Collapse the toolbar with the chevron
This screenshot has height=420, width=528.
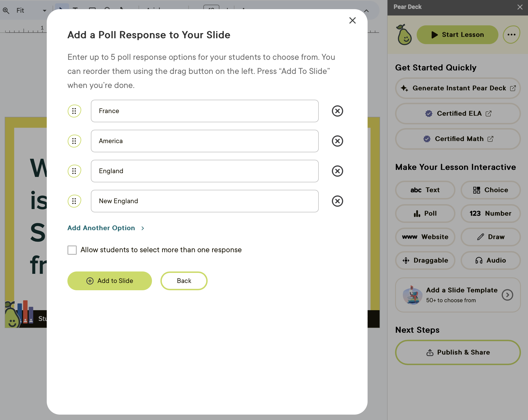click(x=366, y=11)
